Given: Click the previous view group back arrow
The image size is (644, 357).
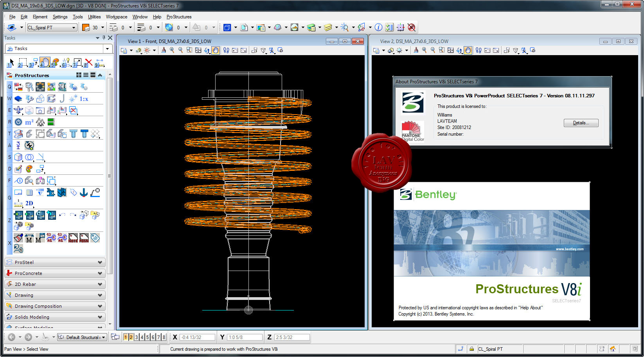Looking at the screenshot, I should (x=12, y=337).
